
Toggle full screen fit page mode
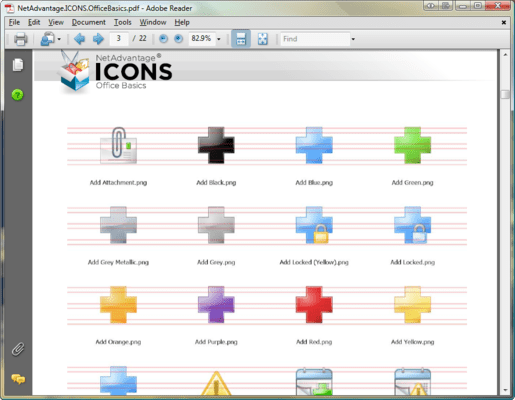263,39
